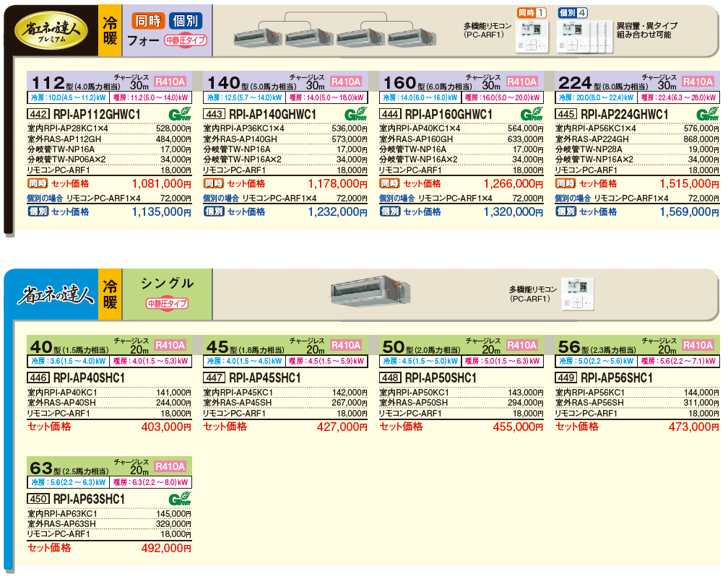Click the model name RPI-AP45SHC1

264,378
